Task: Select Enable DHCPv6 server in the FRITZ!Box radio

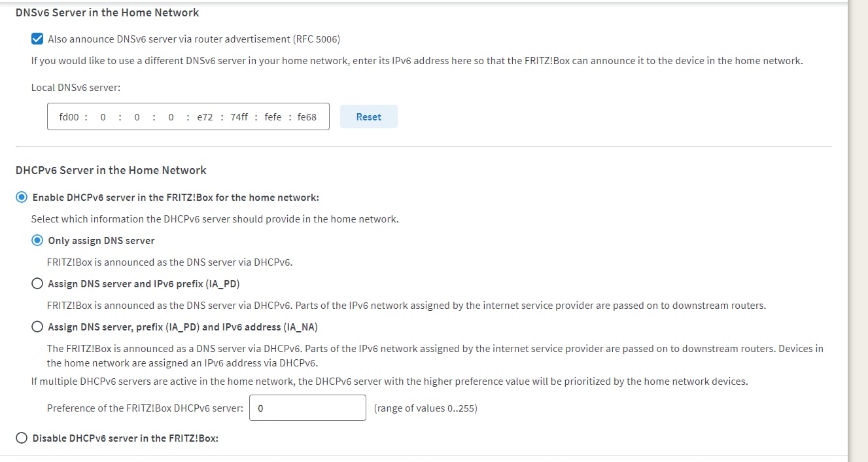Action: point(22,197)
